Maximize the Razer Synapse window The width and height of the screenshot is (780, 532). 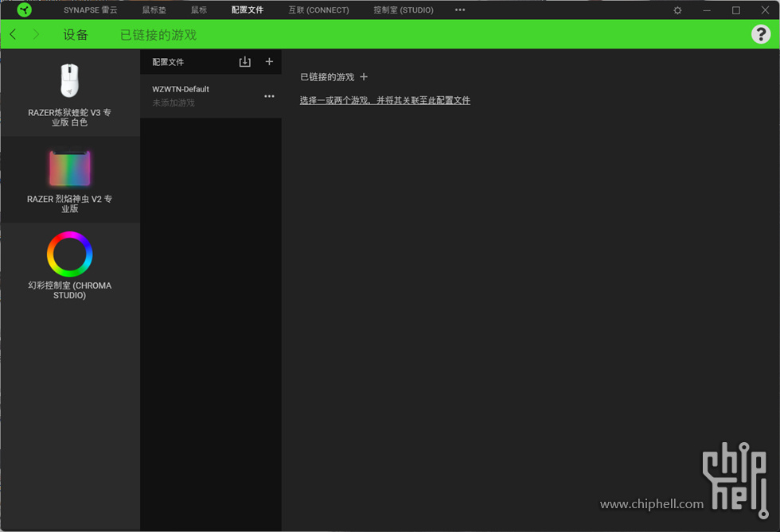pos(736,10)
